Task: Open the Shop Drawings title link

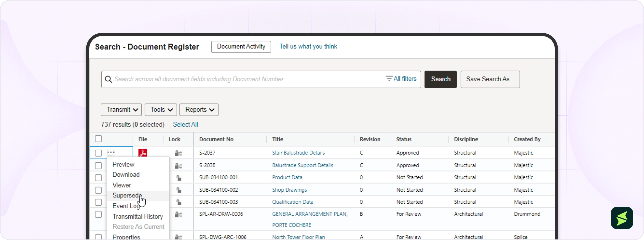Action: pos(289,190)
